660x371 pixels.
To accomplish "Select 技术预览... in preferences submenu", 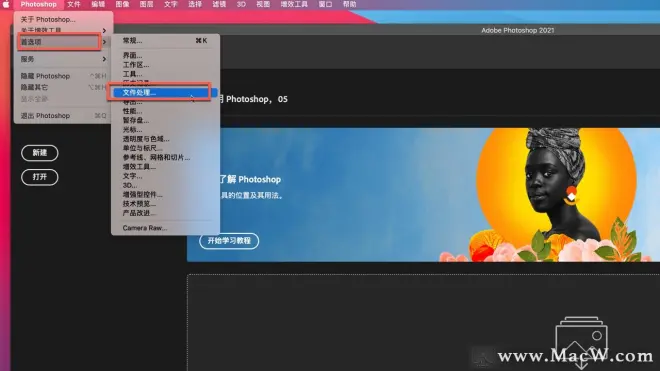I will point(165,203).
